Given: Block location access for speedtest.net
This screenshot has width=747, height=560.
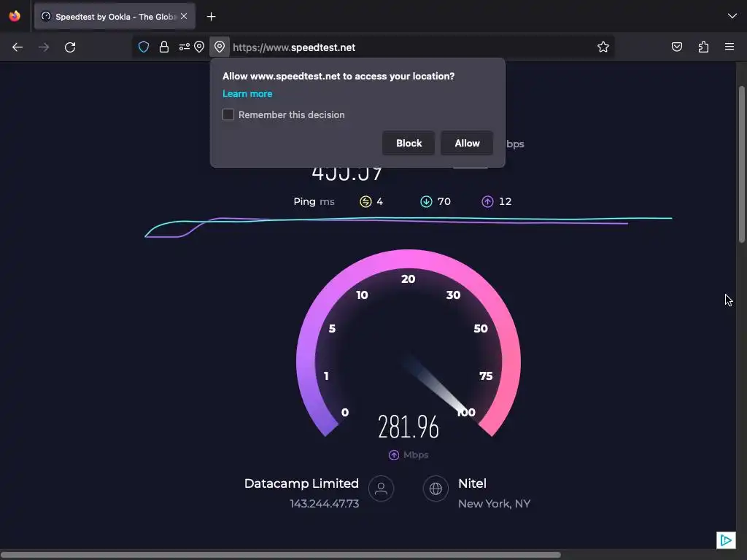Looking at the screenshot, I should click(x=409, y=143).
